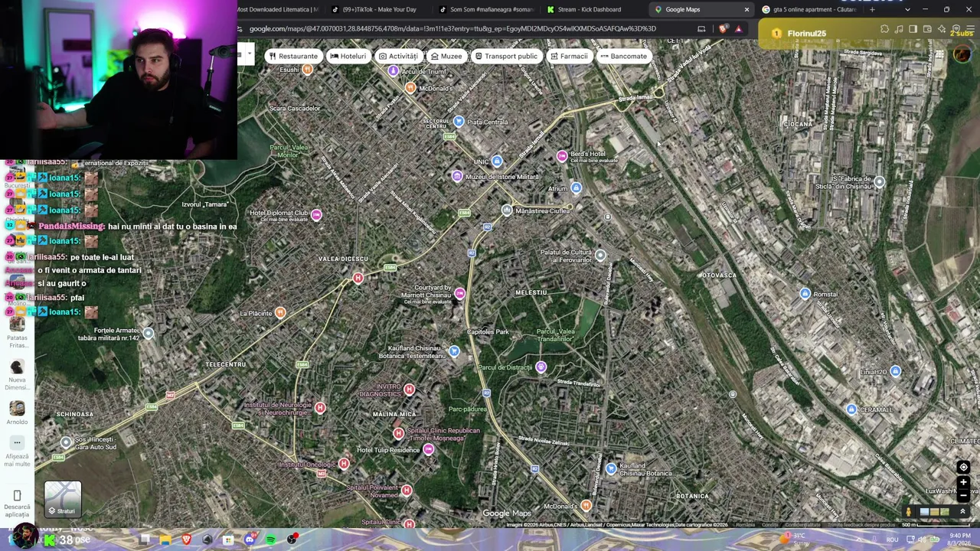
Task: Select the La Plăcinte restaurant marker
Action: pos(280,312)
